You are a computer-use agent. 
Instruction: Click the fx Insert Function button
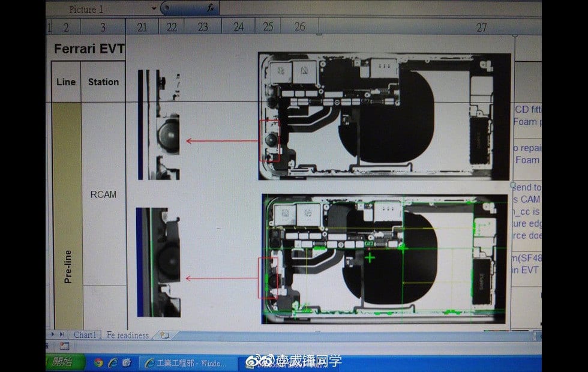pyautogui.click(x=211, y=8)
